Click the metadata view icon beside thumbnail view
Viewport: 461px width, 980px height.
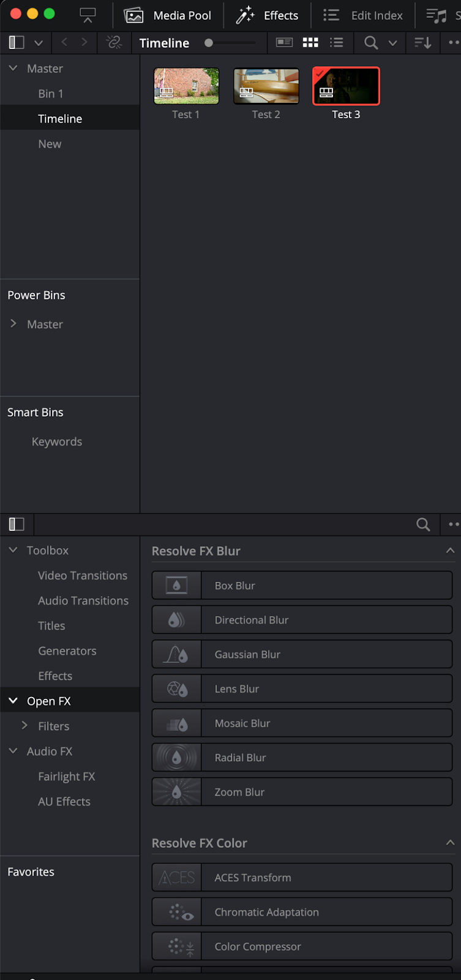pos(284,43)
